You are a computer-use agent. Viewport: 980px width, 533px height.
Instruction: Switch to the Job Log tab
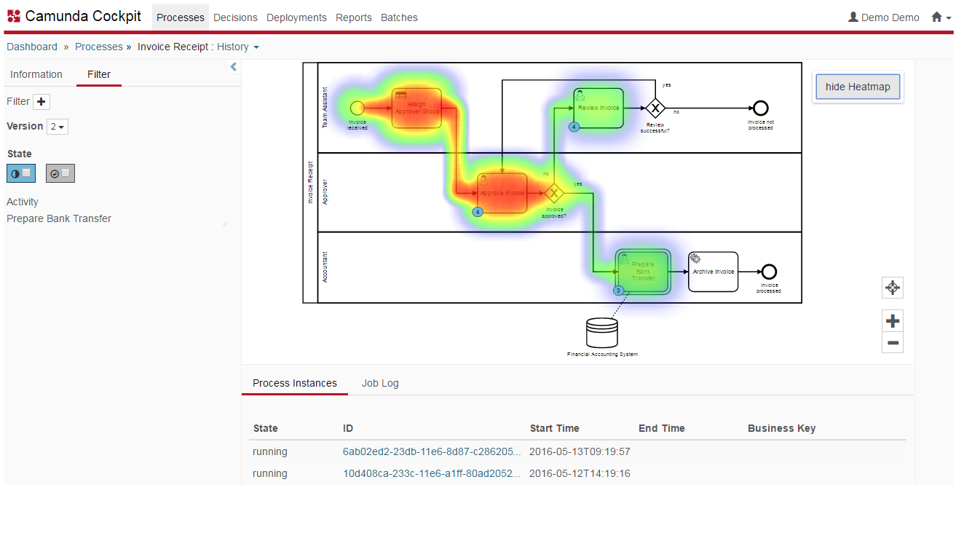click(380, 383)
